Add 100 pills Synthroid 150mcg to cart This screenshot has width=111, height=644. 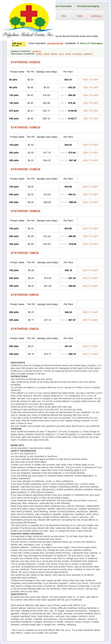point(91,145)
